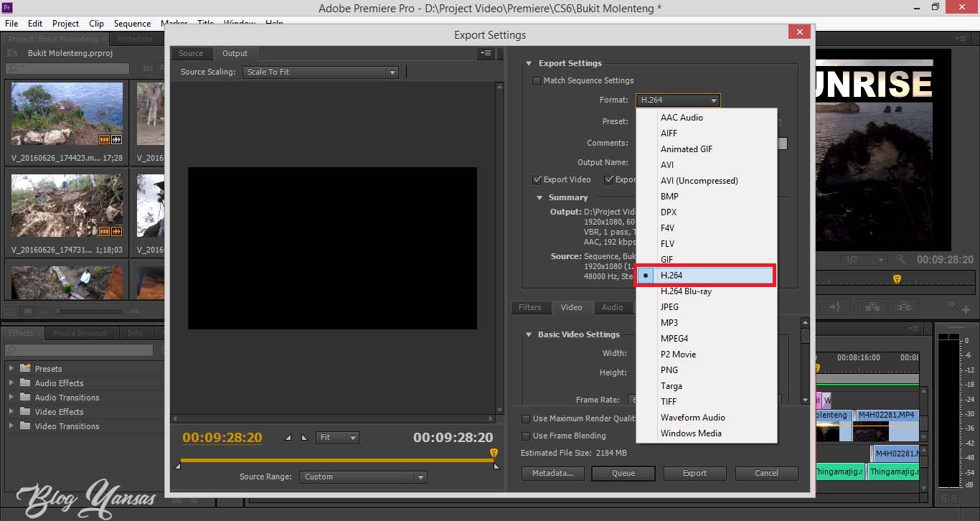Enable Use Maximum Render Quality checkbox
Image resolution: width=980 pixels, height=521 pixels.
point(526,418)
